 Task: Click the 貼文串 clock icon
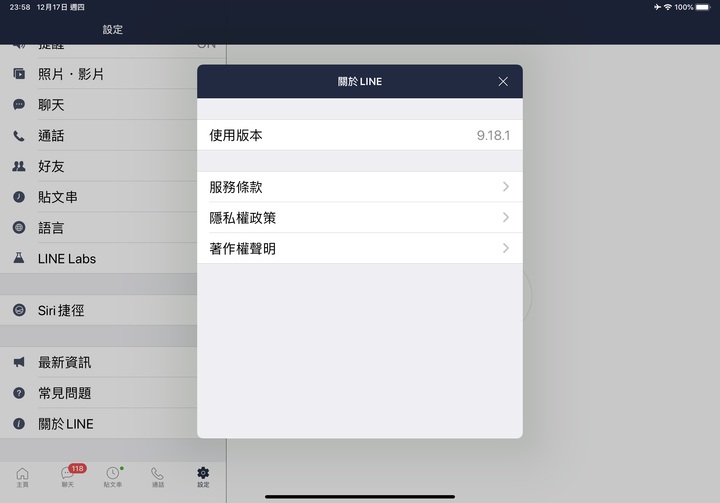[x=19, y=197]
